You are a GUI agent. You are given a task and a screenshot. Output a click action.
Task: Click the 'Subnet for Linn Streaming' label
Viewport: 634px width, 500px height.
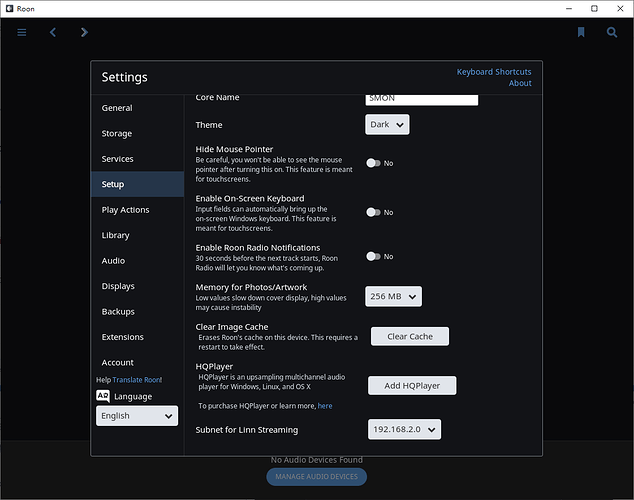pyautogui.click(x=247, y=430)
